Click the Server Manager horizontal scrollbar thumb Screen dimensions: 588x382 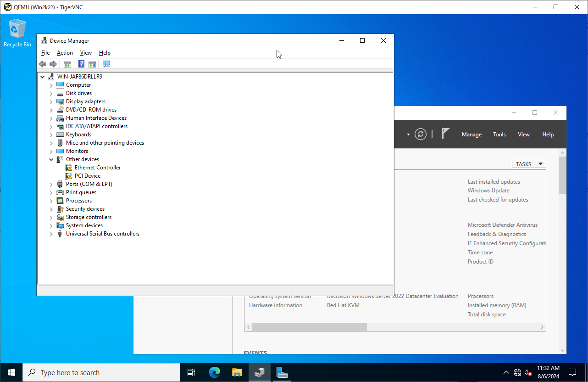[309, 327]
